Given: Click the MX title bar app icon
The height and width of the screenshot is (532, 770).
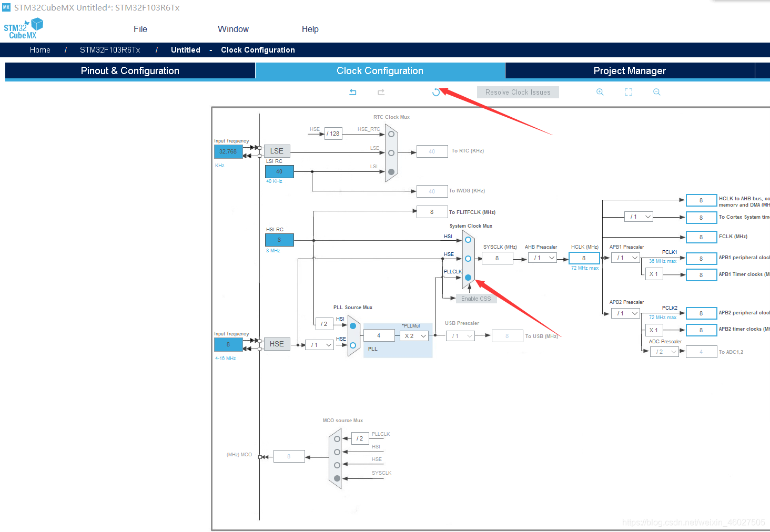Looking at the screenshot, I should point(6,7).
